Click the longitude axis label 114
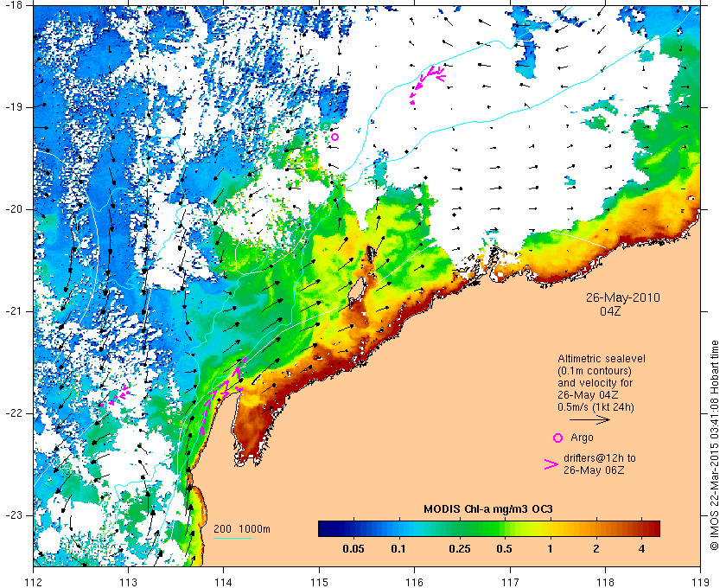Viewport: 726px width, 588px height. tap(224, 582)
